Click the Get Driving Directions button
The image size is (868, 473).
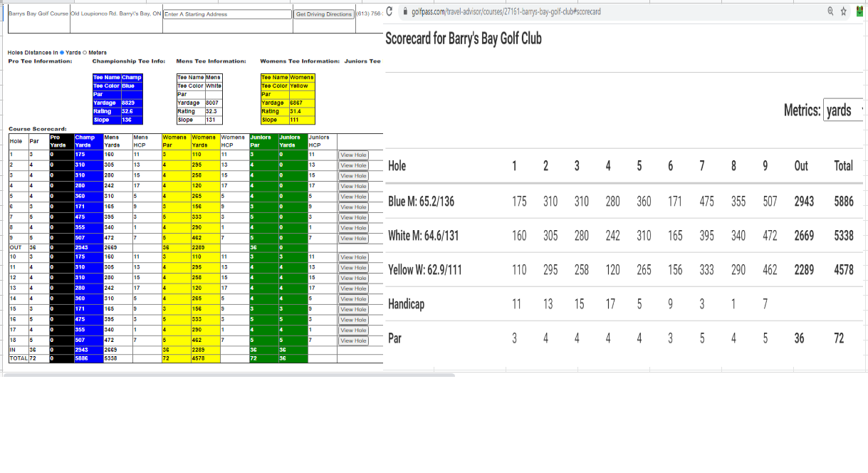[324, 14]
